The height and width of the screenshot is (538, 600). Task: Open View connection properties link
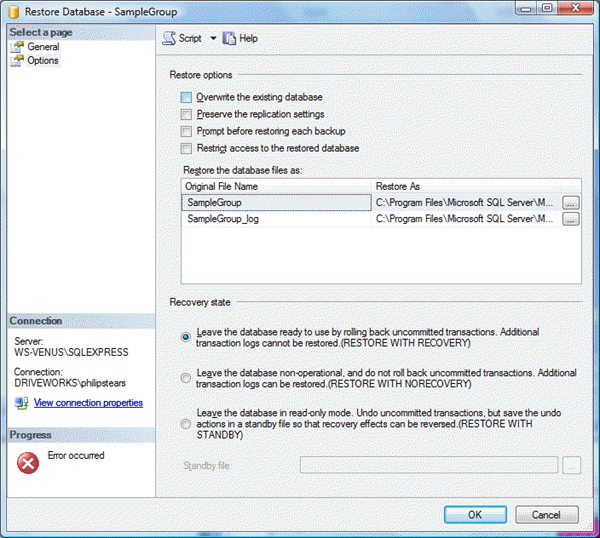click(88, 403)
